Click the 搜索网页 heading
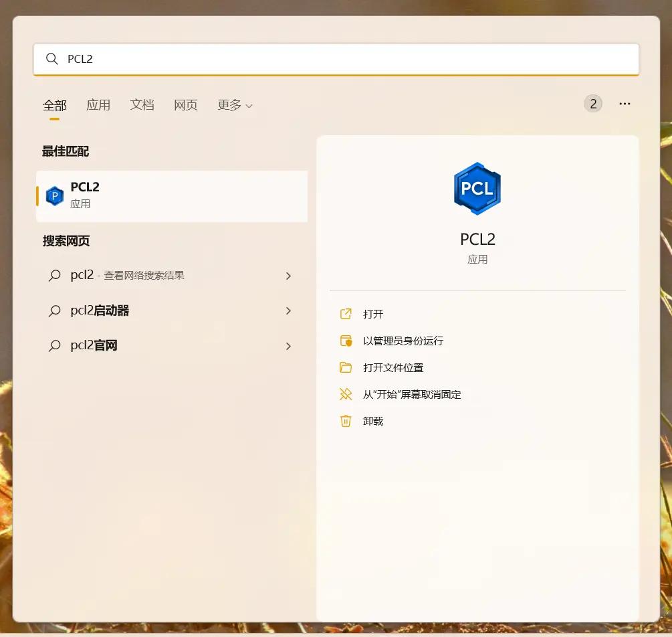Screen dimensions: 672x637 [x=66, y=241]
